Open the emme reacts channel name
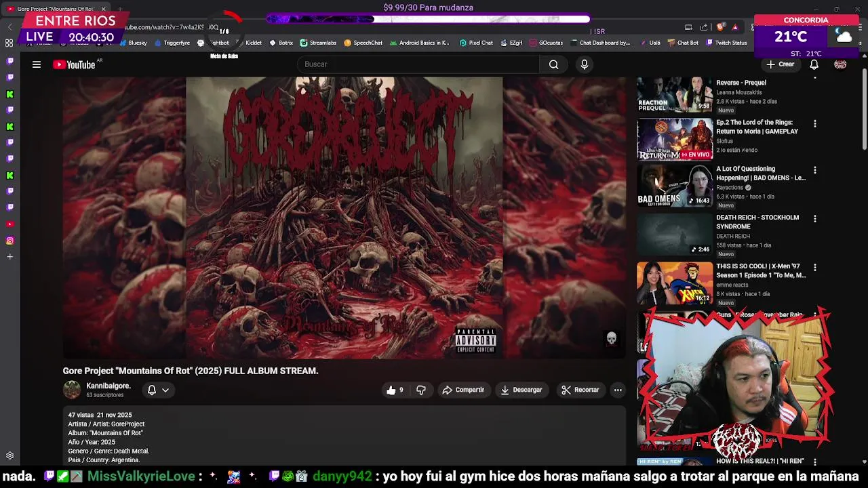This screenshot has width=868, height=488. point(732,285)
